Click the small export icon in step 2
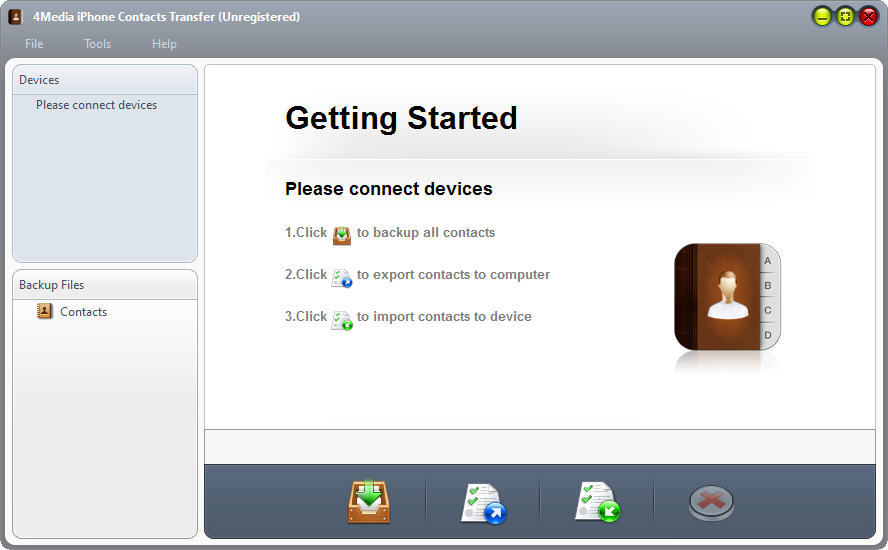The height and width of the screenshot is (550, 888). (x=342, y=278)
